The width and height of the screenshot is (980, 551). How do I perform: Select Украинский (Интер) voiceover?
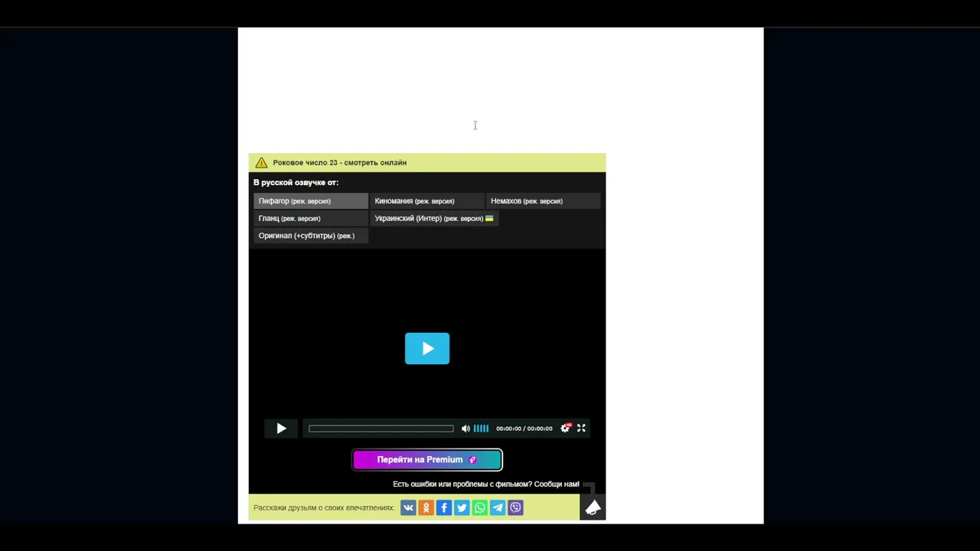click(x=434, y=219)
